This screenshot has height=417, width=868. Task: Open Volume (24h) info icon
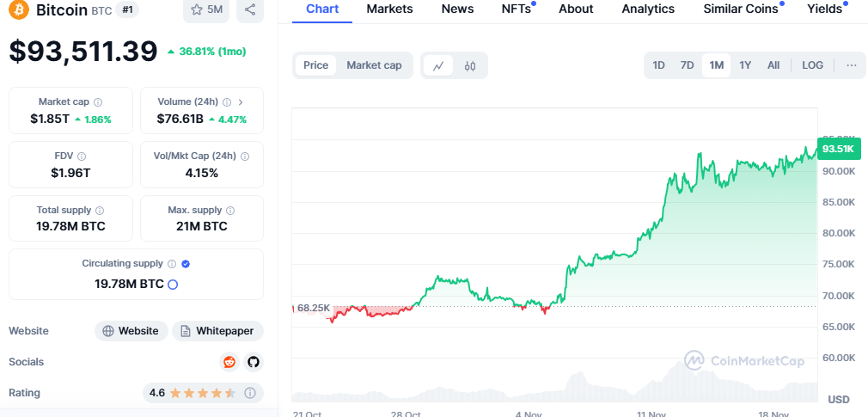[x=227, y=102]
